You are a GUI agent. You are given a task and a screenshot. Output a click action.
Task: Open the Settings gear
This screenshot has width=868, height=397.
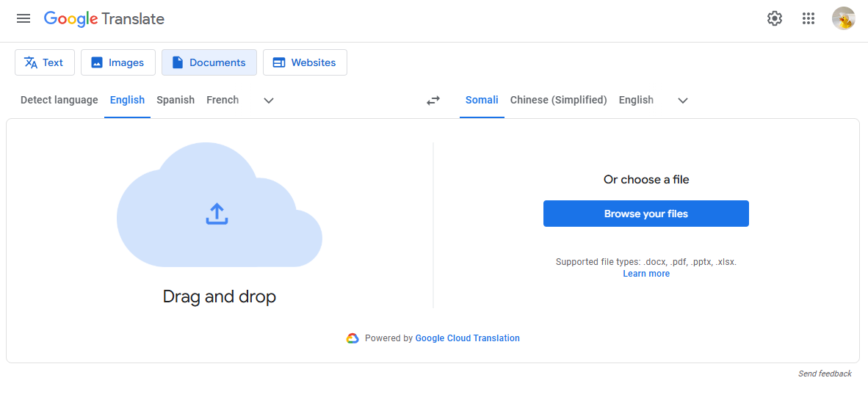[775, 19]
